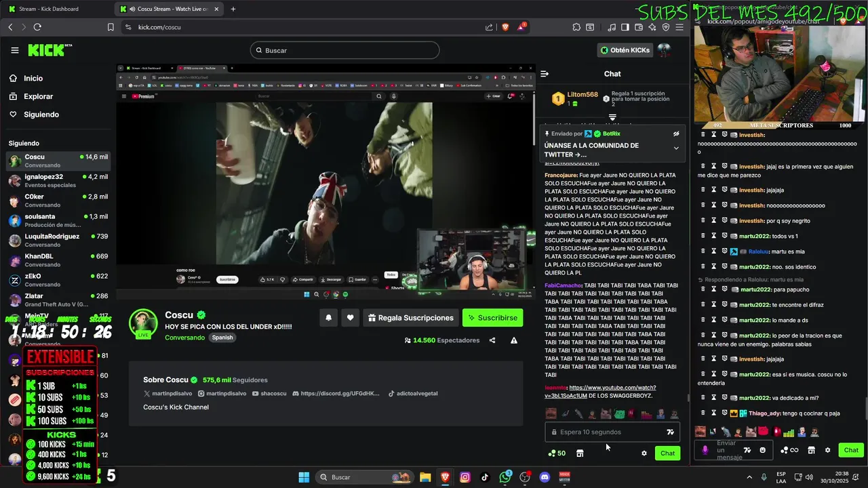The image size is (868, 488).
Task: Open emoji picker in popout chat
Action: pyautogui.click(x=763, y=450)
